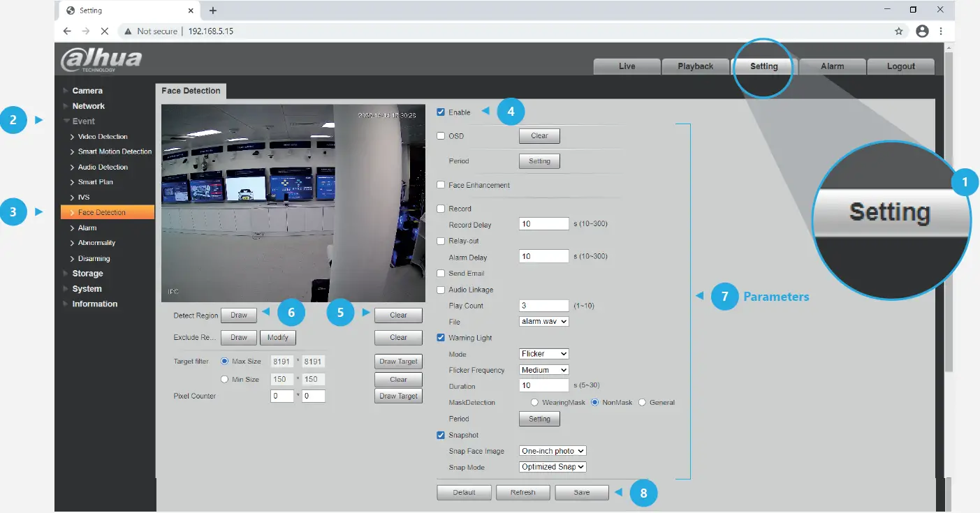Select Smart Motion Detection in sidebar

[115, 151]
